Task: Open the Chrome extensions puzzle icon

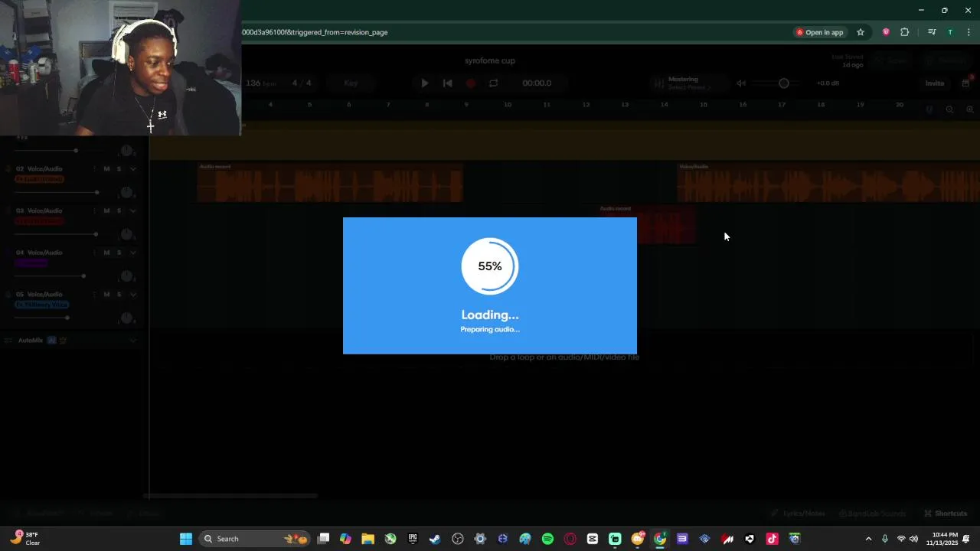Action: coord(905,32)
